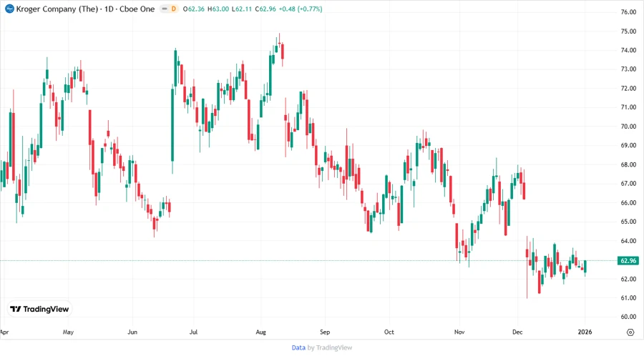This screenshot has height=356, width=644.
Task: Click the 72.00 price axis label
Action: 628,88
